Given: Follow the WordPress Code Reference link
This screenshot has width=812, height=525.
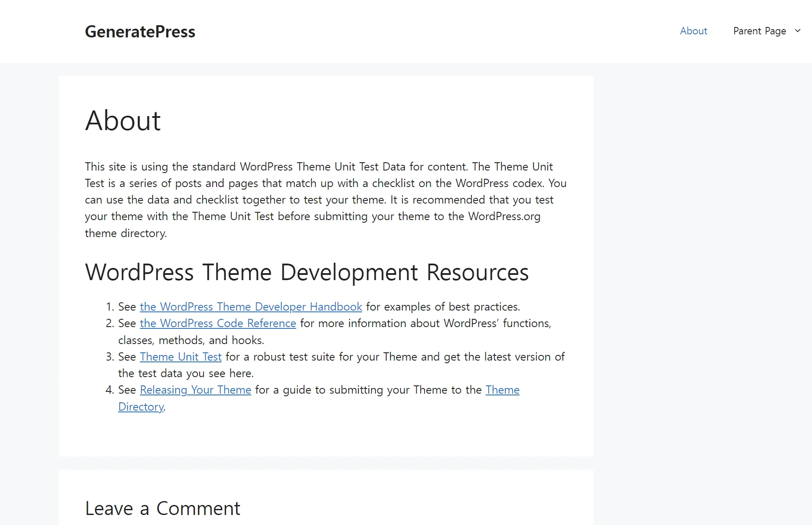Looking at the screenshot, I should point(218,323).
